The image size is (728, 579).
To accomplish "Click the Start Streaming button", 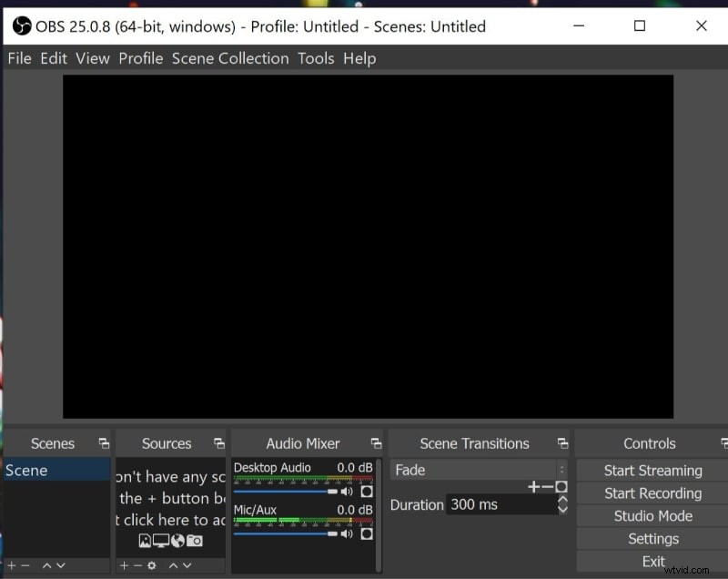I will pyautogui.click(x=652, y=470).
